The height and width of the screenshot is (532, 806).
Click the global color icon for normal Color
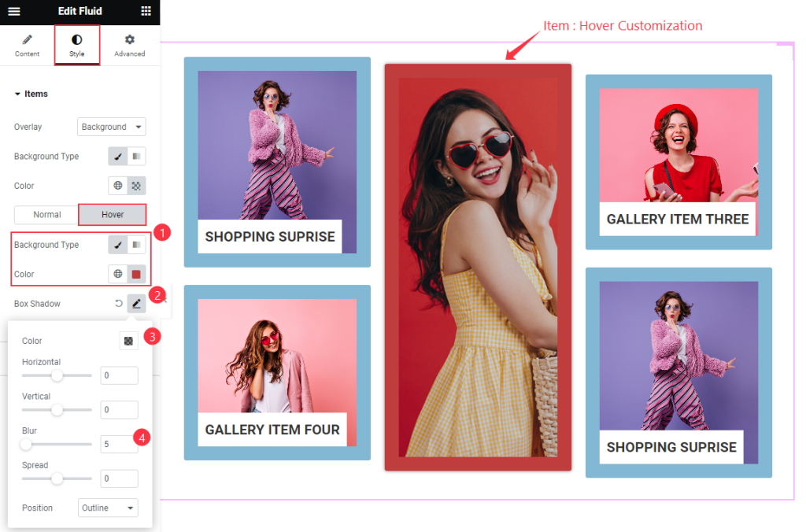pyautogui.click(x=118, y=186)
